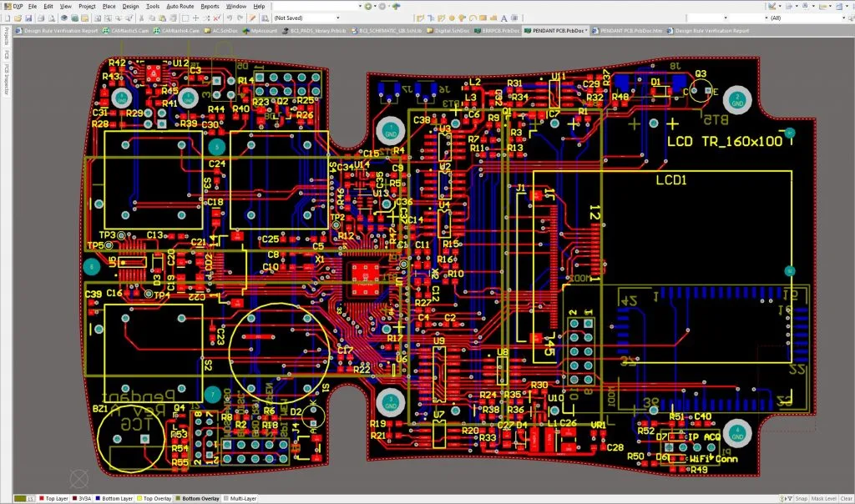The width and height of the screenshot is (855, 504).
Task: Switch to AC.SchDoc tab
Action: 220,31
